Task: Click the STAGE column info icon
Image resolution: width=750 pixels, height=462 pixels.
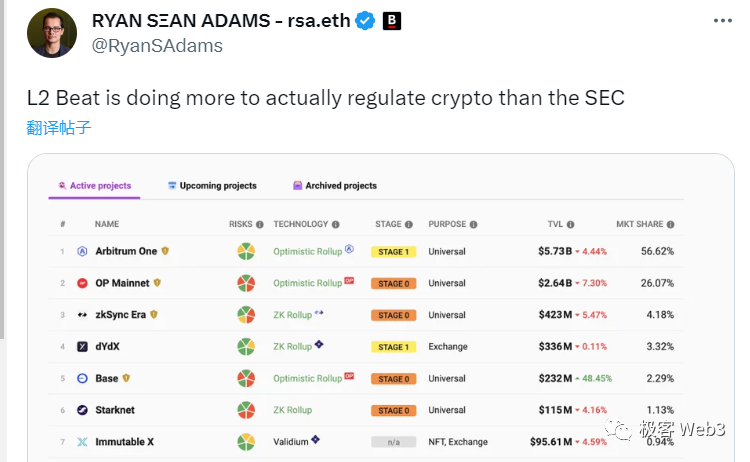Action: (x=410, y=225)
